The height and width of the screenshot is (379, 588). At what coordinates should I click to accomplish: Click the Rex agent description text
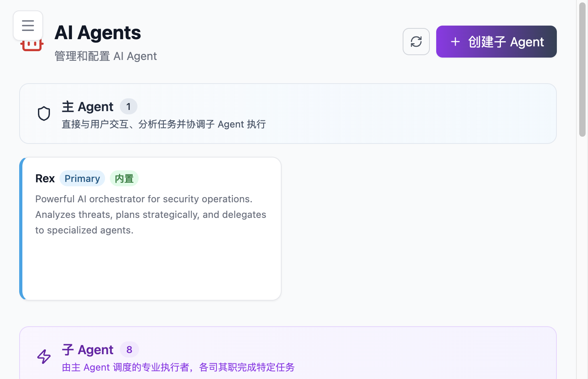[151, 214]
